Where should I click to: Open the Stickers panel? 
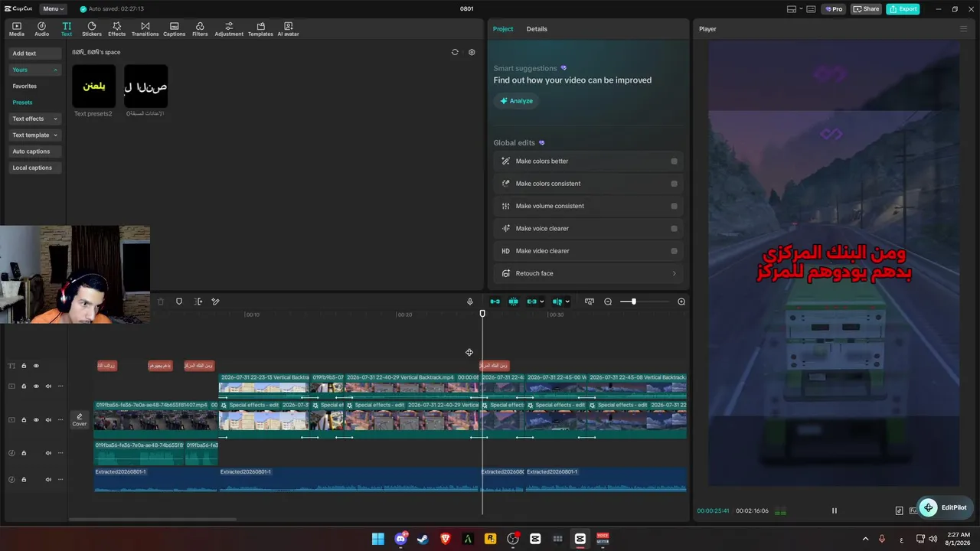click(92, 29)
